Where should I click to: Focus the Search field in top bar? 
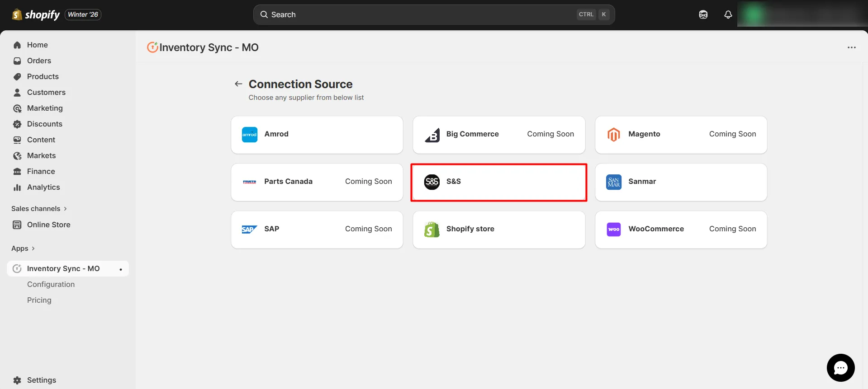434,14
